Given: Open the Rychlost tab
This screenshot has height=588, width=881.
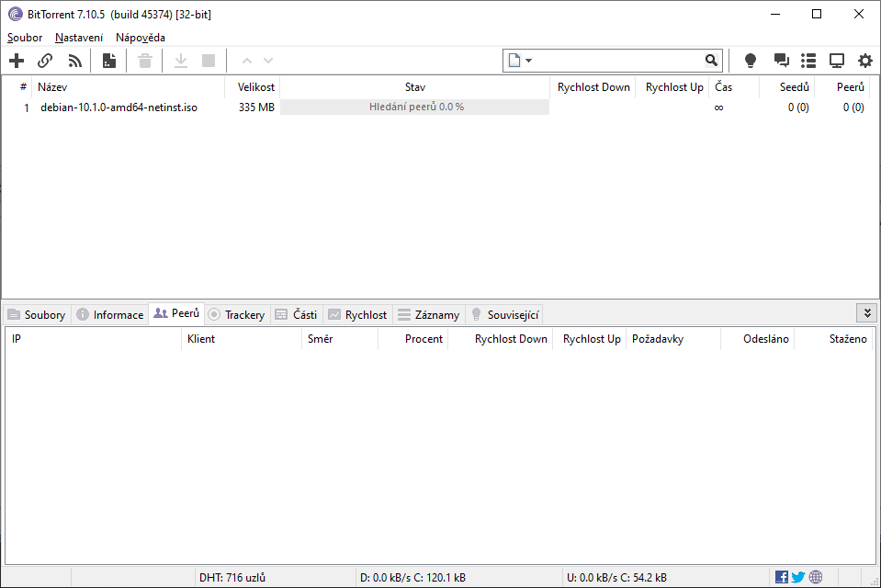Looking at the screenshot, I should (358, 315).
